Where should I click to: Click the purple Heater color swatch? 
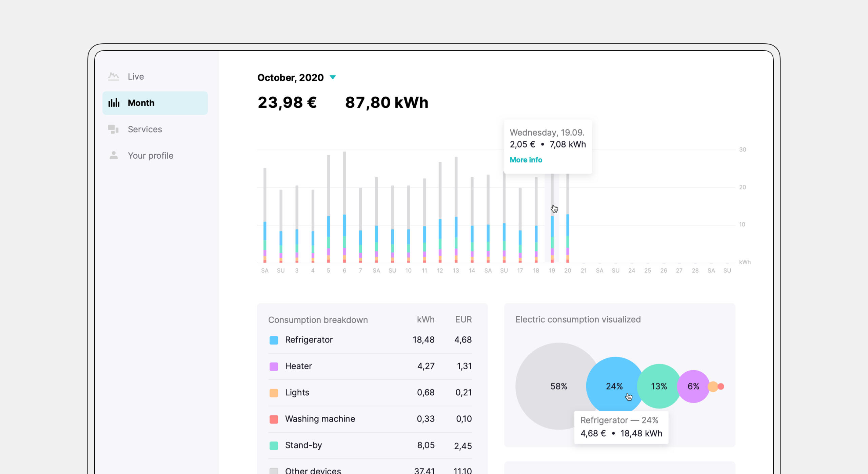[x=274, y=367]
